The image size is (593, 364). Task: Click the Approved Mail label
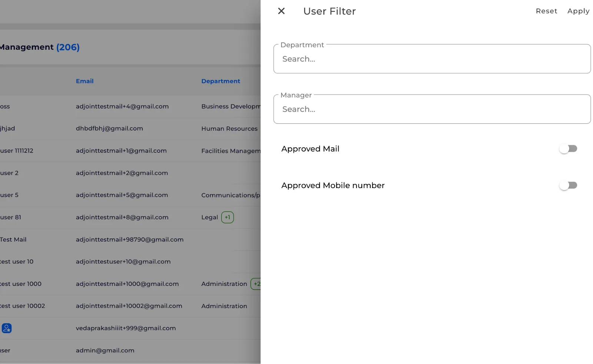(310, 149)
